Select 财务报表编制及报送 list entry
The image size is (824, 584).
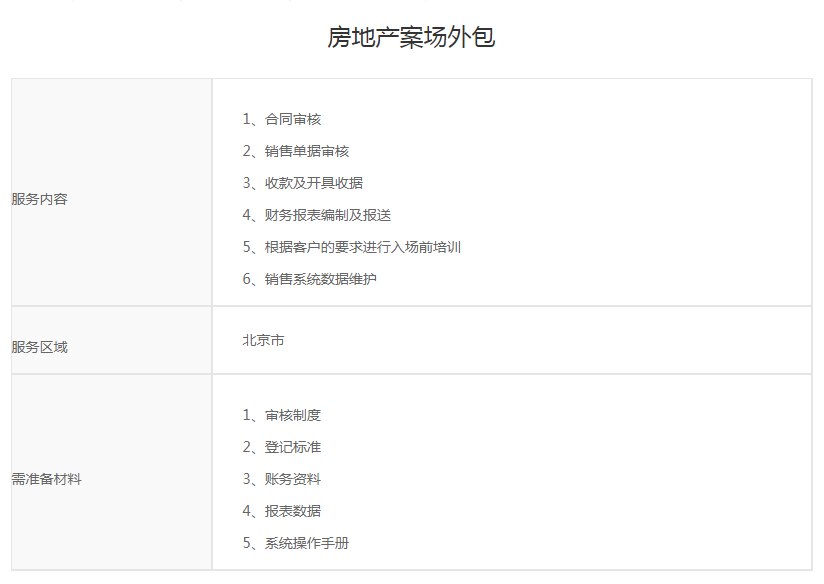328,215
